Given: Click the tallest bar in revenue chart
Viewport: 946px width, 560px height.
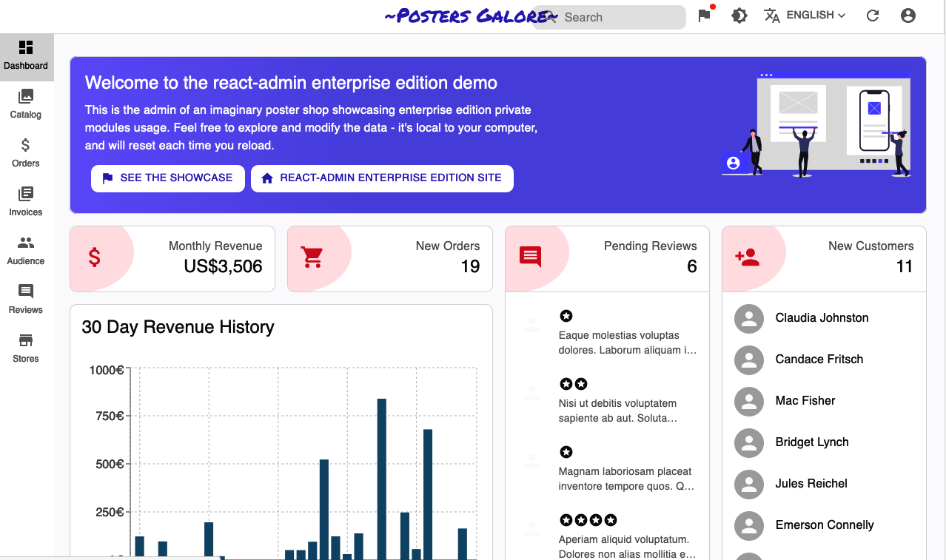Looking at the screenshot, I should pyautogui.click(x=382, y=479).
